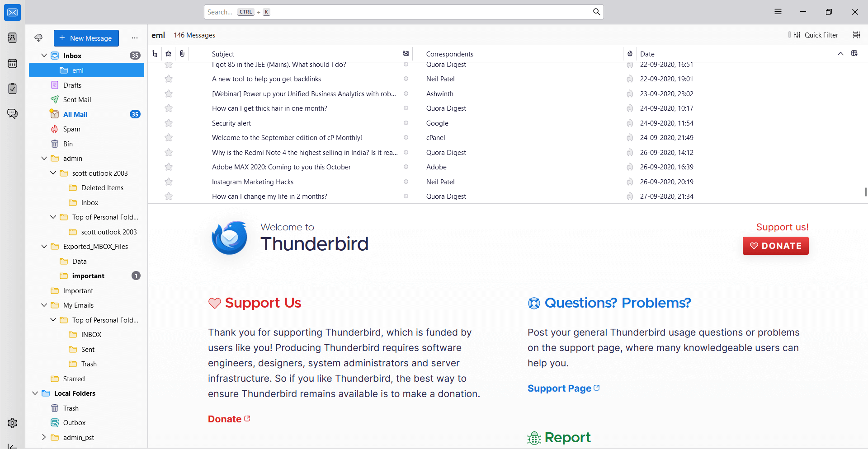Star 'A new tool to help you get backlinks'
868x449 pixels.
(169, 79)
